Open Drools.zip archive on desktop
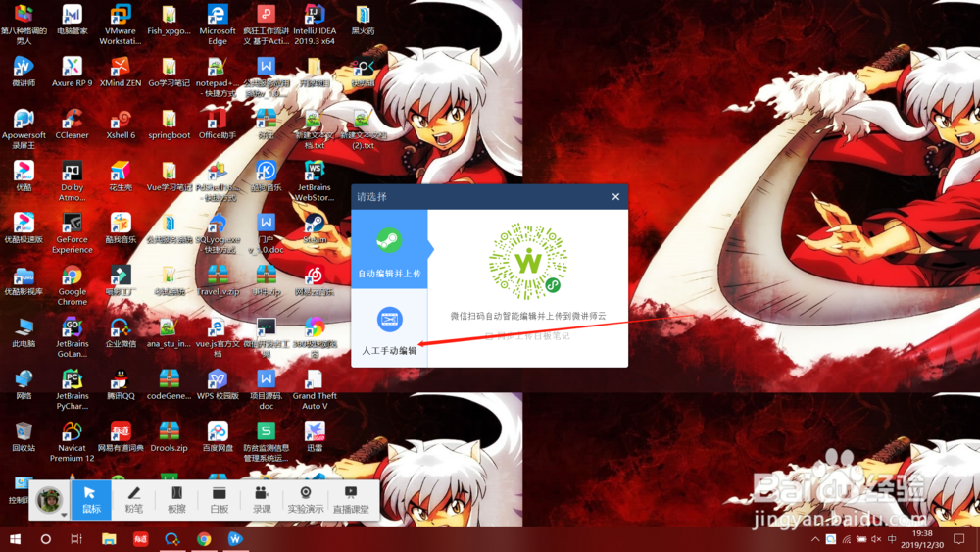The image size is (980, 552). coord(169,436)
